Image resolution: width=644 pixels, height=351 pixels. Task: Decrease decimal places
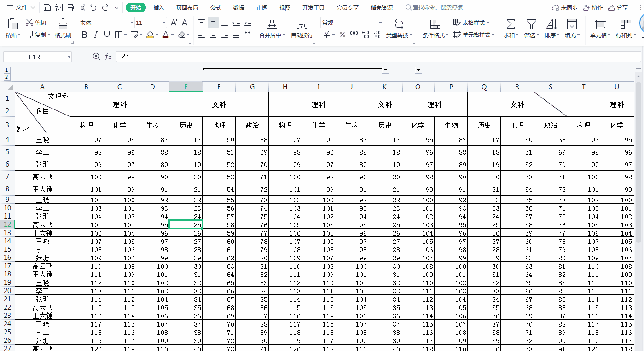(x=377, y=35)
